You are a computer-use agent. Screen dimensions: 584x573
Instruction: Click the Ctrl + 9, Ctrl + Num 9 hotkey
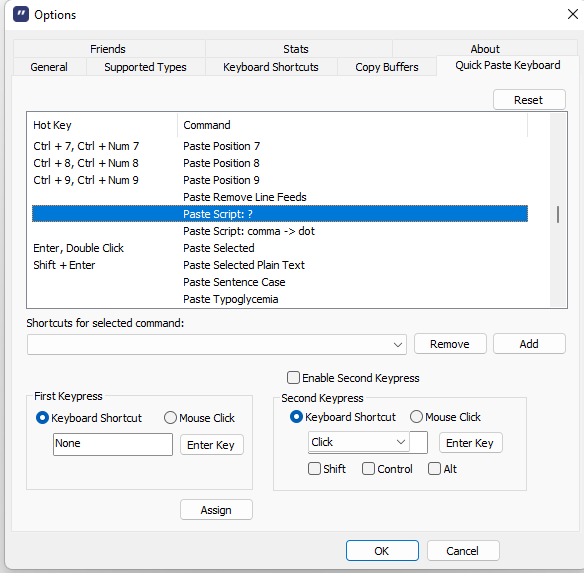86,180
